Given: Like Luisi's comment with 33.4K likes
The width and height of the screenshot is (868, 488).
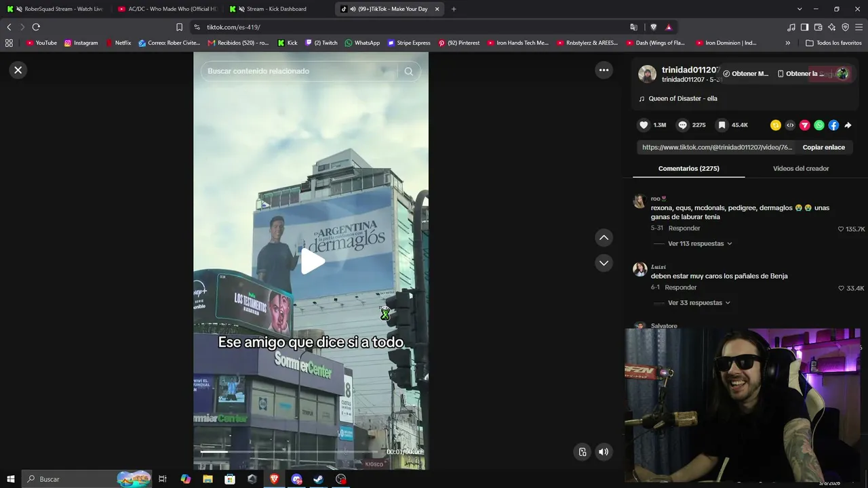Looking at the screenshot, I should click(x=842, y=288).
